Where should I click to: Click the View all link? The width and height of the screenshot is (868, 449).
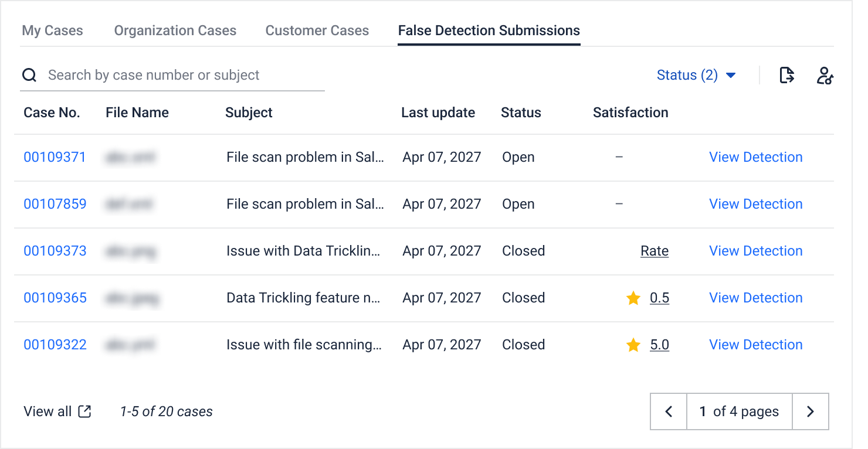48,411
